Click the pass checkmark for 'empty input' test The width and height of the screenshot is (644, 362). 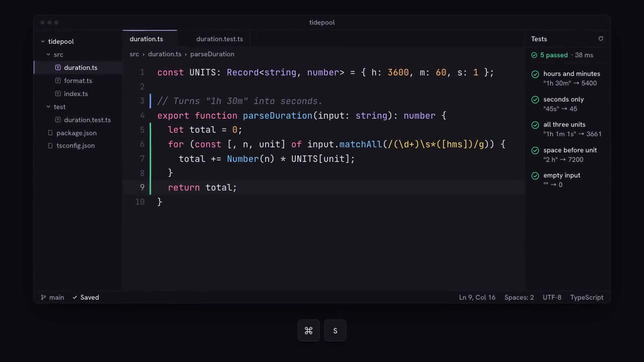(x=535, y=175)
